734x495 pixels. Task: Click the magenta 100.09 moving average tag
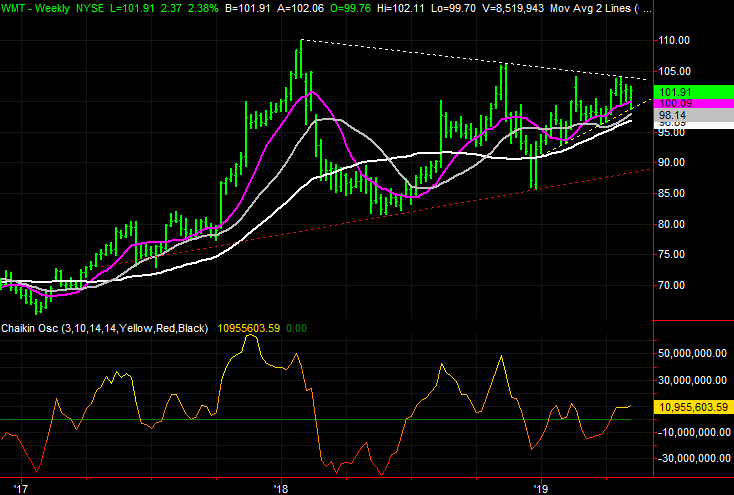click(692, 103)
